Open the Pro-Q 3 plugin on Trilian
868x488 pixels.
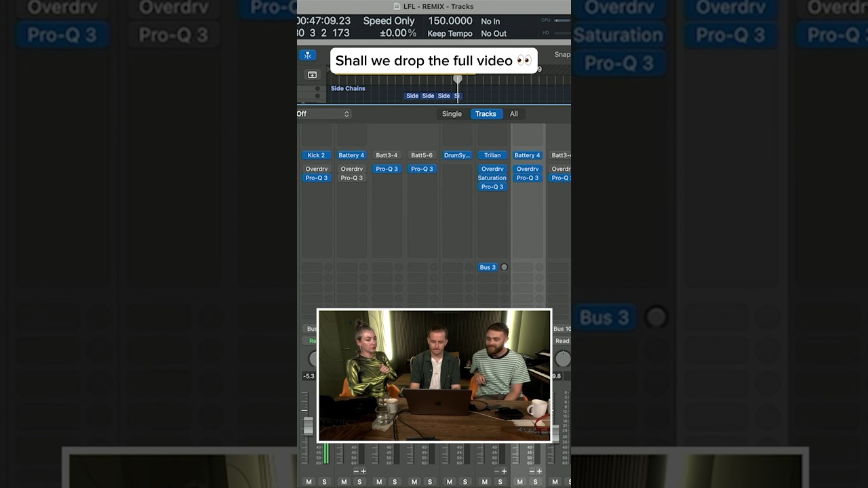tap(492, 186)
